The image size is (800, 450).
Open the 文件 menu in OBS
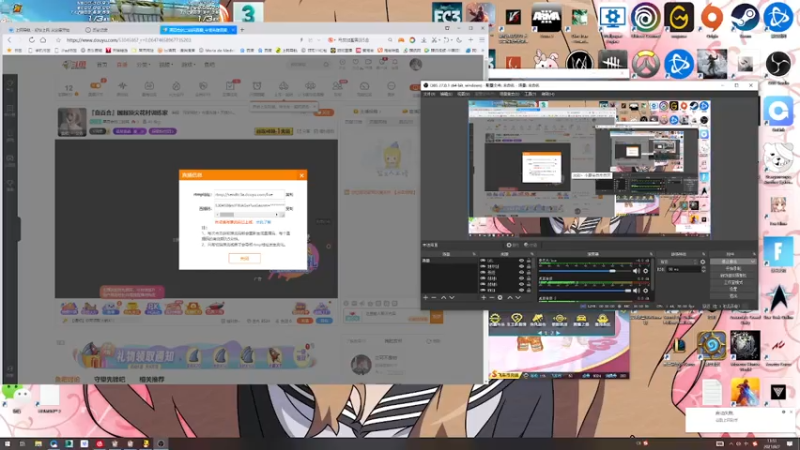click(x=429, y=94)
